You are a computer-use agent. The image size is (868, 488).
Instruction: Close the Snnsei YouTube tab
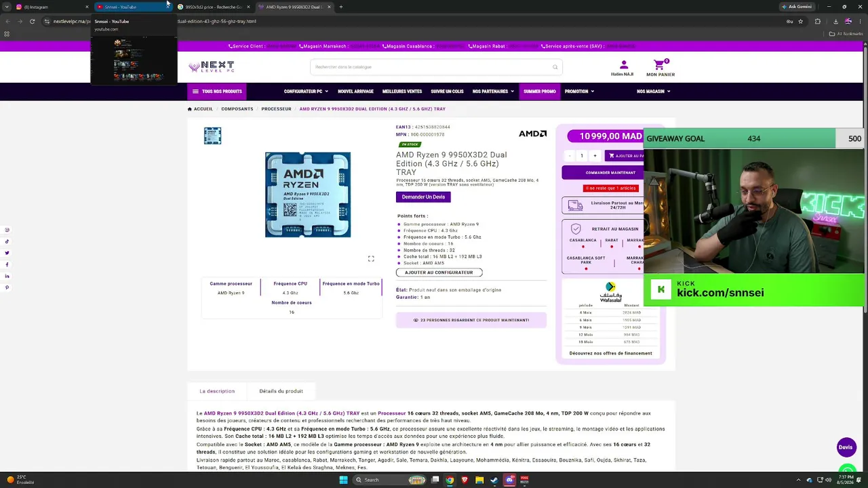tap(167, 7)
